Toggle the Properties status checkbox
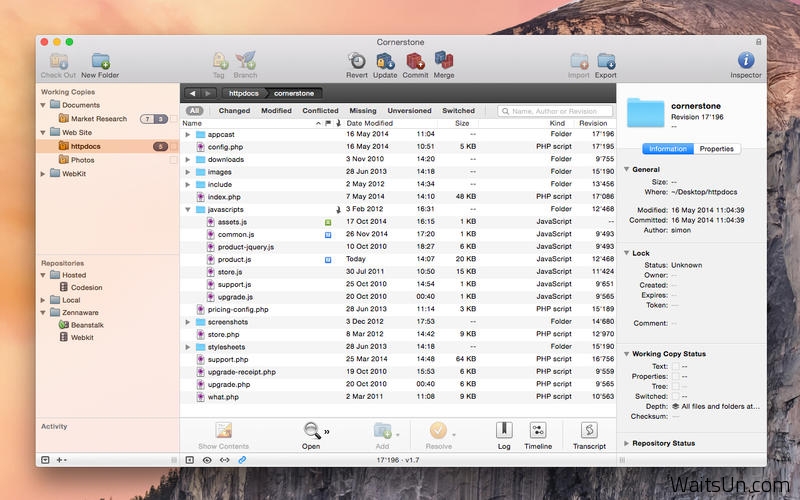Viewport: 800px width, 500px height. coord(676,377)
